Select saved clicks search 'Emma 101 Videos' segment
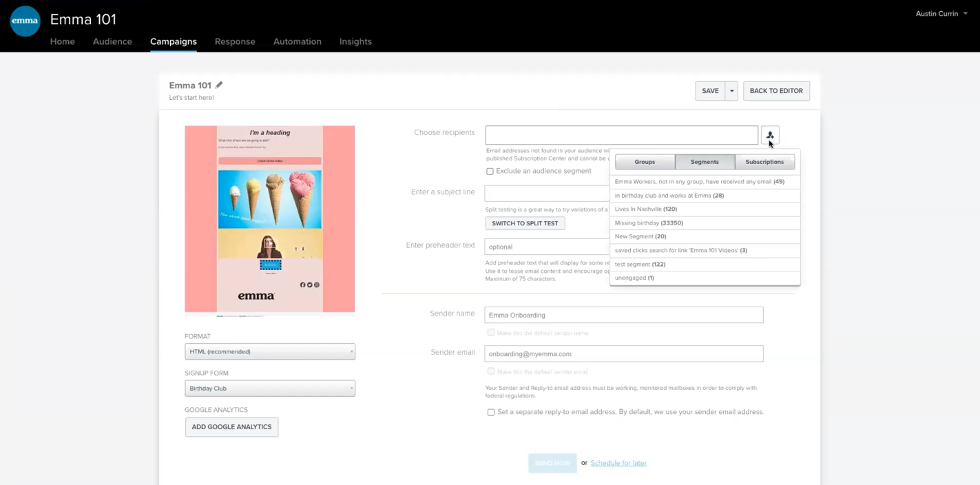Image resolution: width=980 pixels, height=485 pixels. click(705, 250)
